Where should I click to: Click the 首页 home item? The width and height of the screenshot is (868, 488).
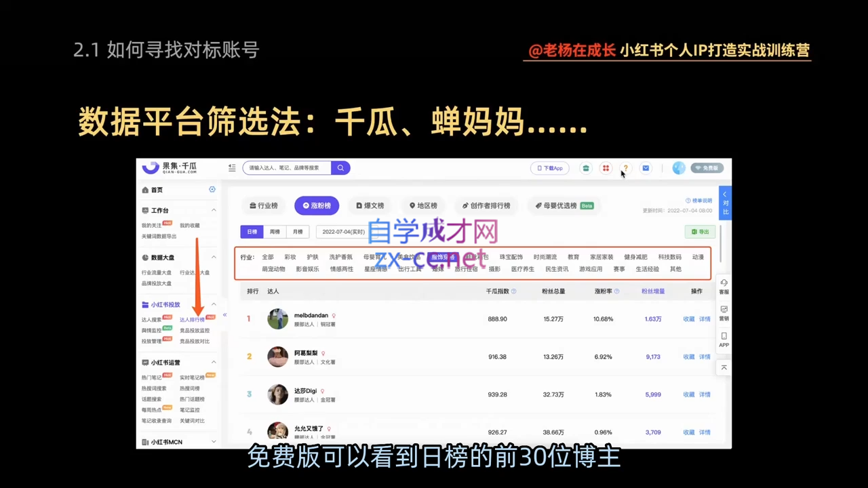point(153,190)
